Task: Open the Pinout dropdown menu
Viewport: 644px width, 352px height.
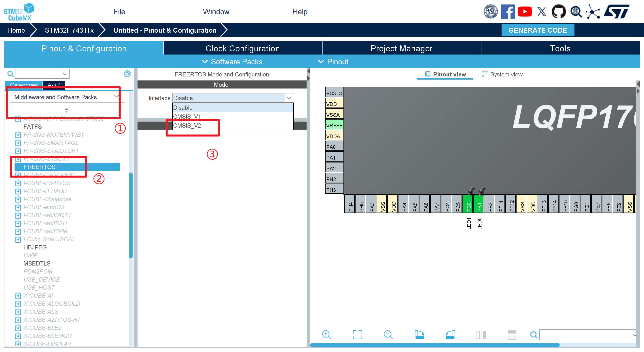Action: tap(333, 62)
